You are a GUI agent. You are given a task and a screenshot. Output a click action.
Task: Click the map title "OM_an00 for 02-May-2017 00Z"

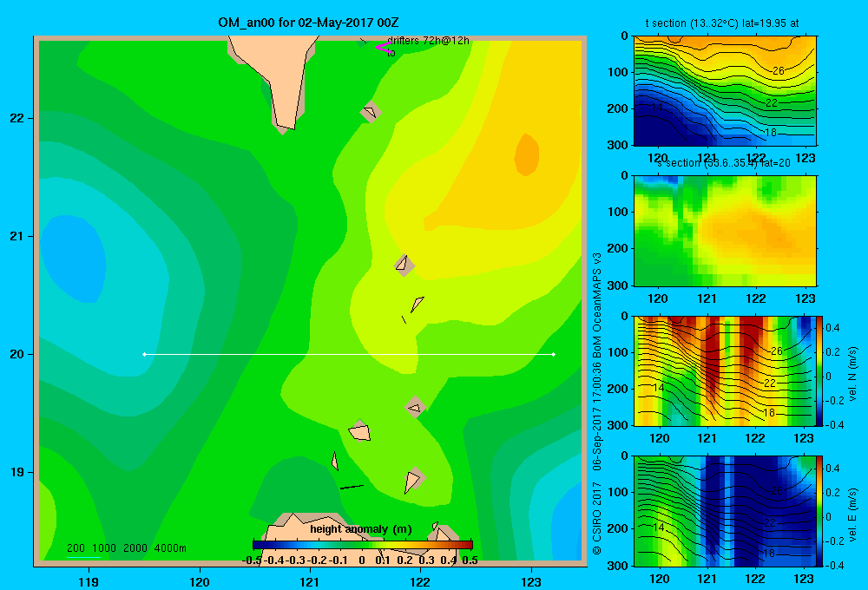(x=308, y=23)
